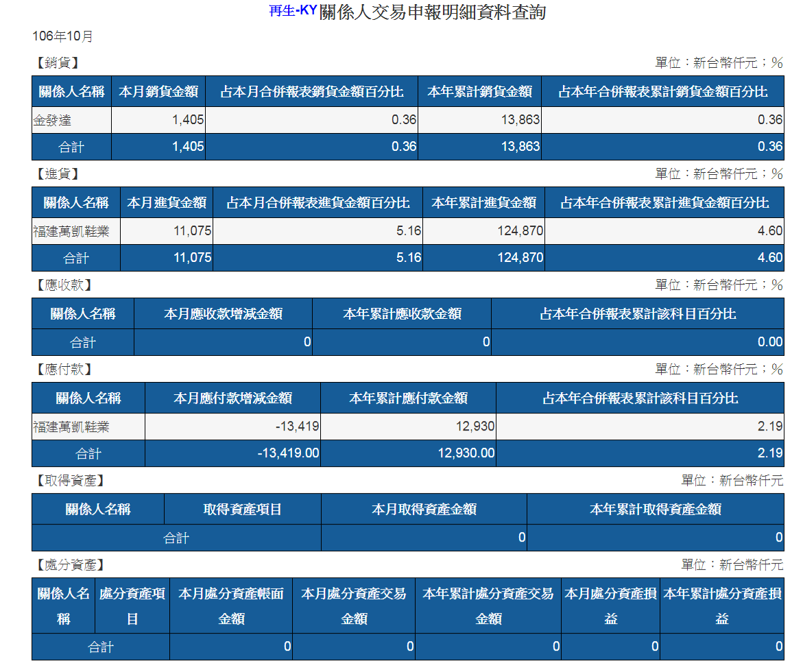This screenshot has width=803, height=672.
Task: Click the 合計 cell in 取得資產 table
Action: (x=176, y=538)
